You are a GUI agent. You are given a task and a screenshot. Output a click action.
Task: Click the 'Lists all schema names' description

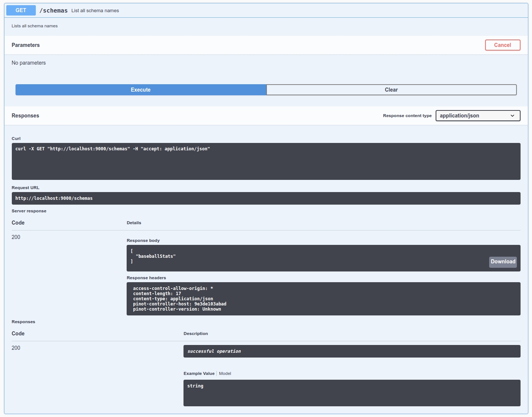[35, 26]
